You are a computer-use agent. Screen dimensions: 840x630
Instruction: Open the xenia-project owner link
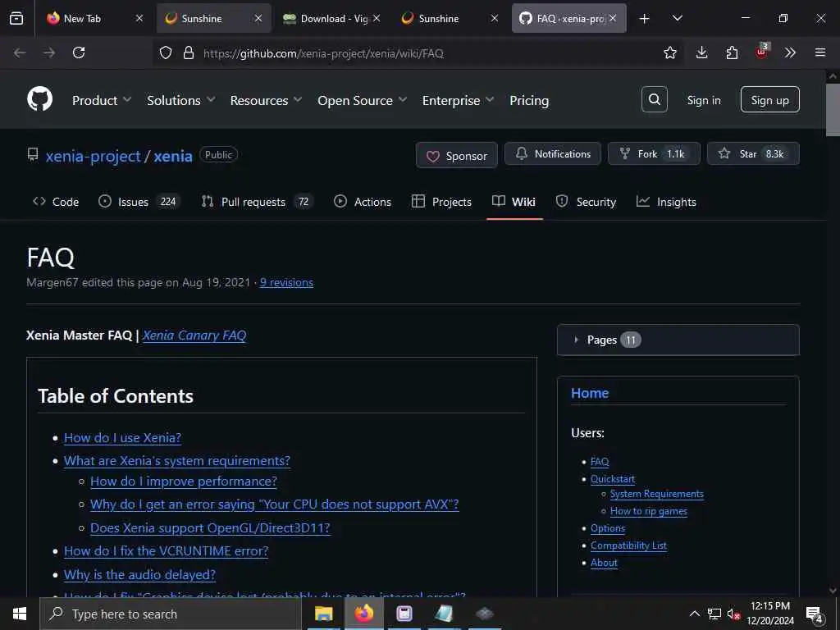point(93,156)
